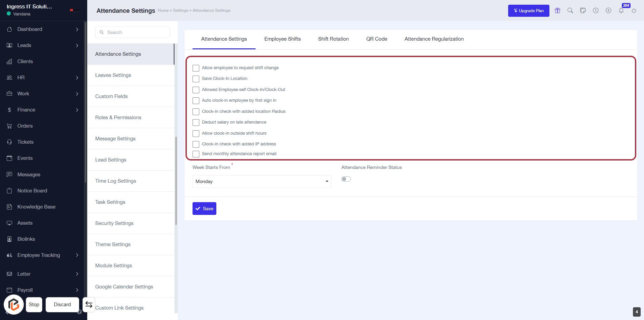Tick Send monthly attendance report email
This screenshot has width=644, height=320.
click(x=196, y=154)
